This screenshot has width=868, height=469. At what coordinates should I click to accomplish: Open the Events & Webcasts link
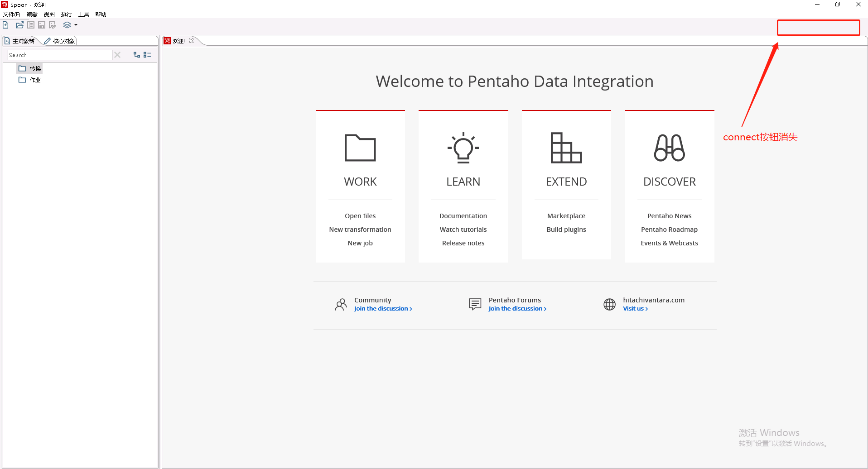pyautogui.click(x=669, y=243)
